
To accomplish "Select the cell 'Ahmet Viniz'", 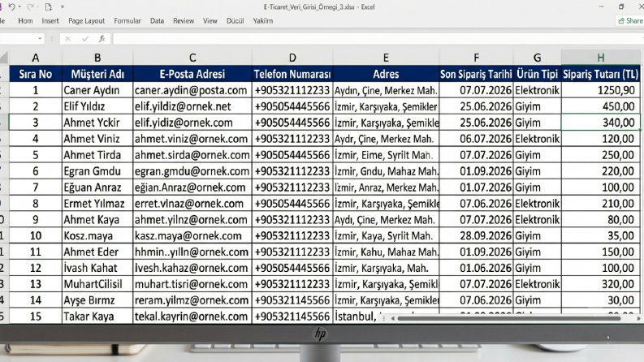I will coord(97,139).
